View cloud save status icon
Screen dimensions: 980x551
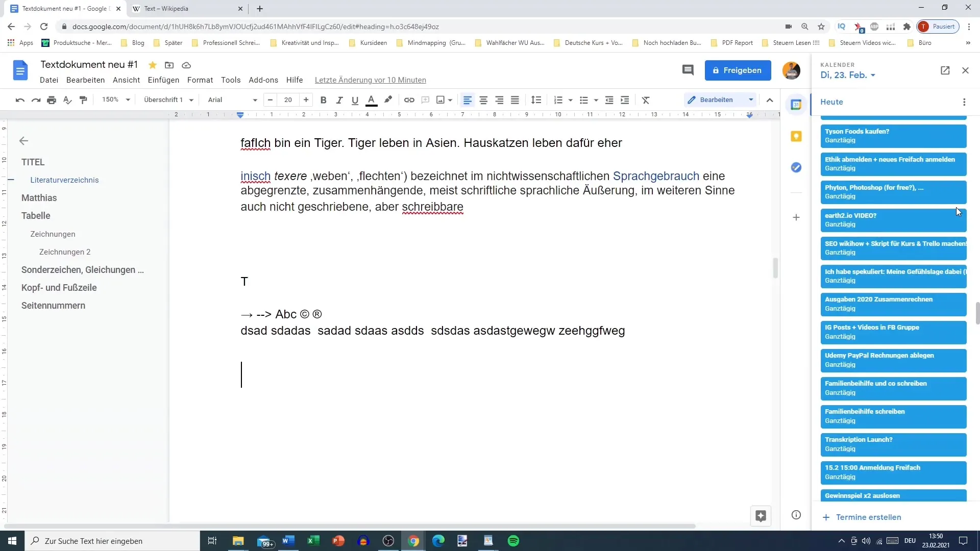click(186, 65)
